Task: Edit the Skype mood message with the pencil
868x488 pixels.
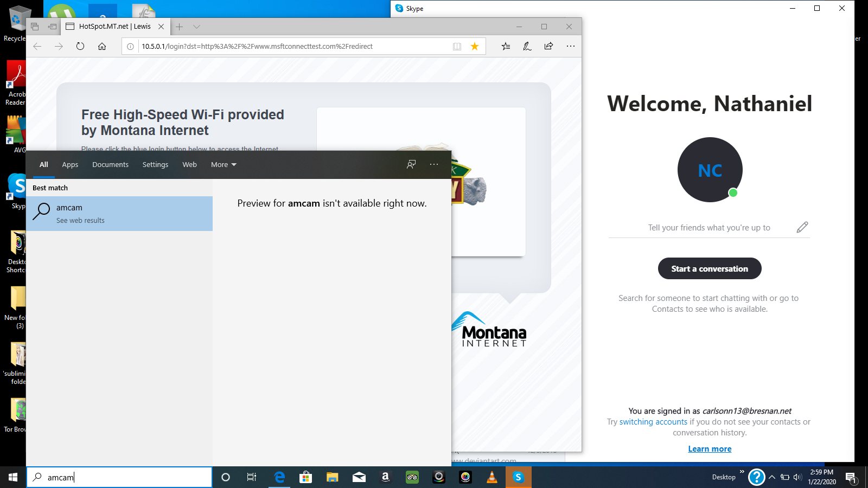Action: point(802,227)
